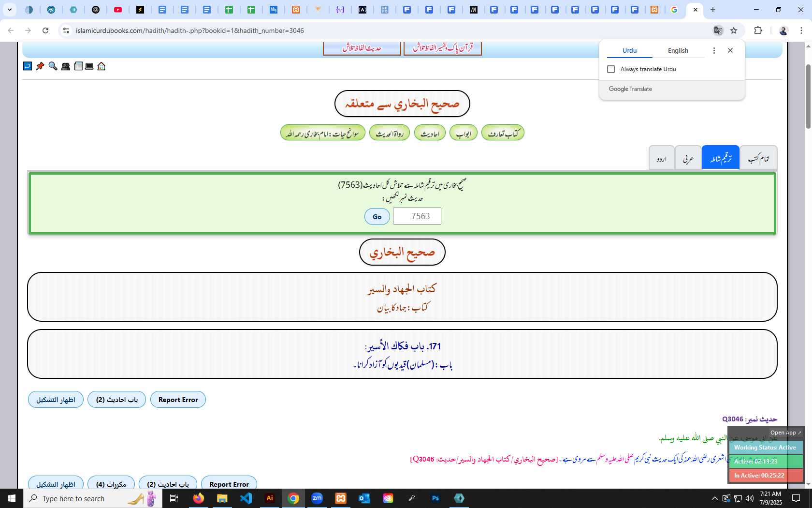
Task: Select Urdu in translate popup
Action: tap(629, 50)
